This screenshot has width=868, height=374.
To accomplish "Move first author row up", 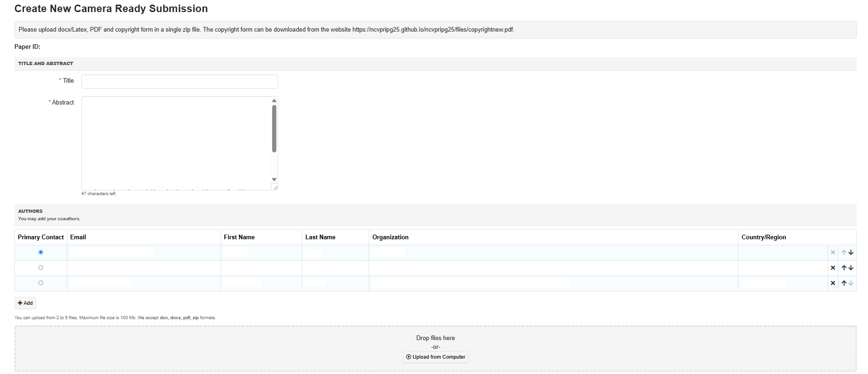I will pos(844,253).
